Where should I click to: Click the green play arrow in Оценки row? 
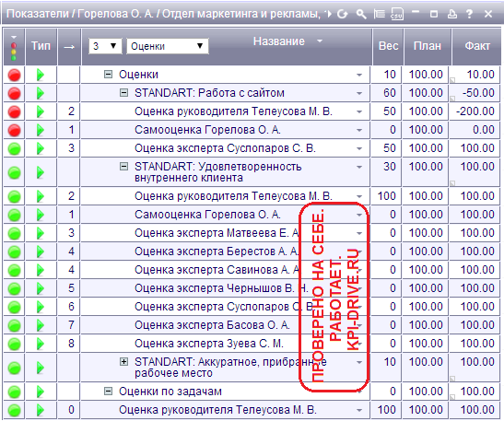[41, 75]
